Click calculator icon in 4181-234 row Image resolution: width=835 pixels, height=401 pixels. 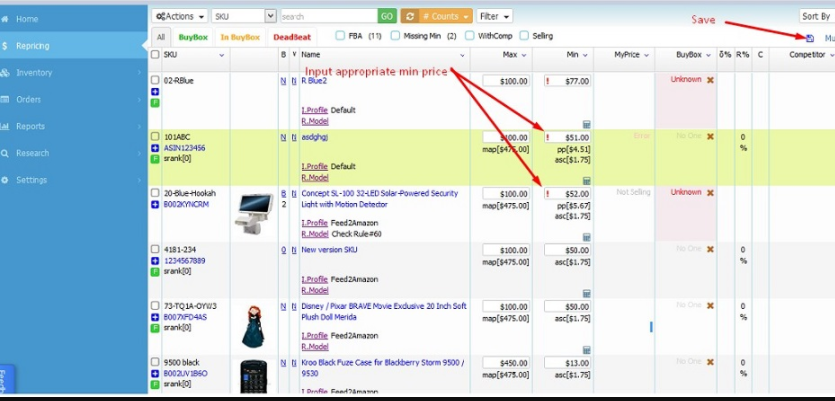586,294
